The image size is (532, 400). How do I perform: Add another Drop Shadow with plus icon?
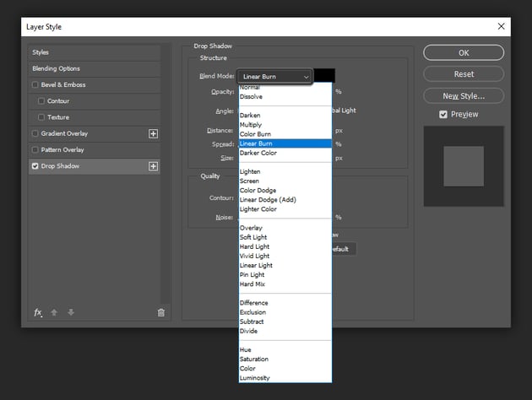point(154,166)
